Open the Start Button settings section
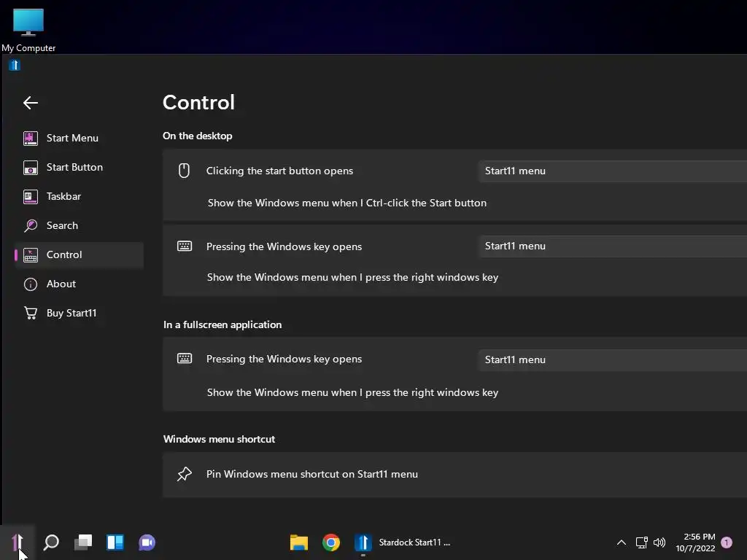Image resolution: width=747 pixels, height=560 pixels. pyautogui.click(x=79, y=167)
